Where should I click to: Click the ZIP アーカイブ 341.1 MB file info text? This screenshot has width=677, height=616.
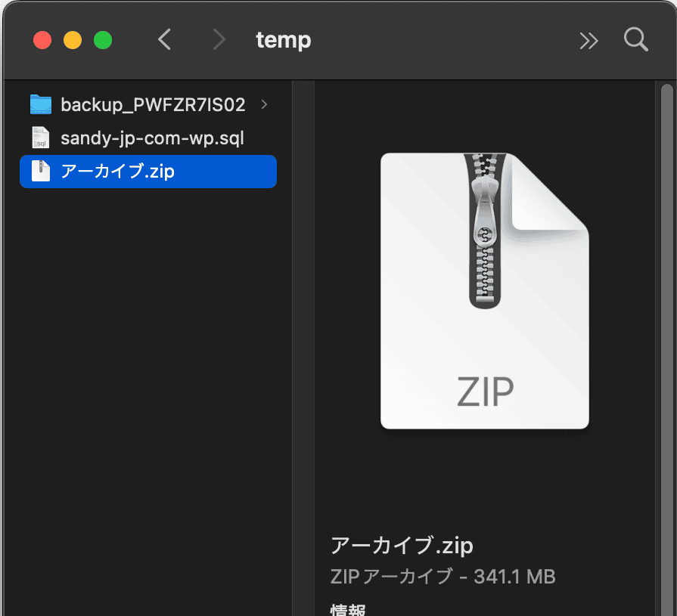(443, 577)
